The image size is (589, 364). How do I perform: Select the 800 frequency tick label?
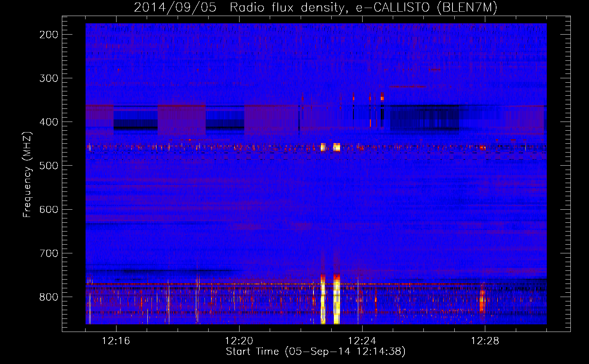49,297
